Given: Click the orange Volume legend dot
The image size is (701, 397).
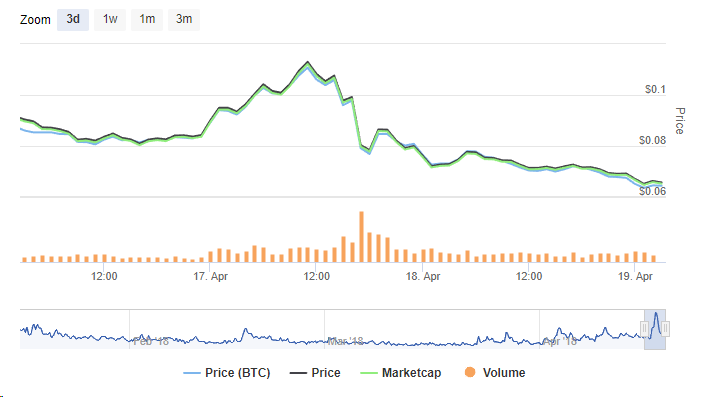Looking at the screenshot, I should (x=470, y=372).
